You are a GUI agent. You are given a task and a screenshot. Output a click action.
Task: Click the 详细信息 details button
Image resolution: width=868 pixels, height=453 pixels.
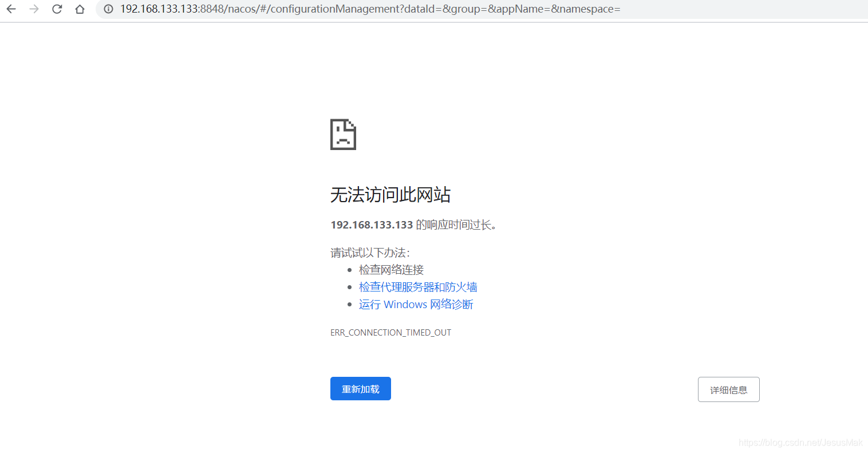728,389
